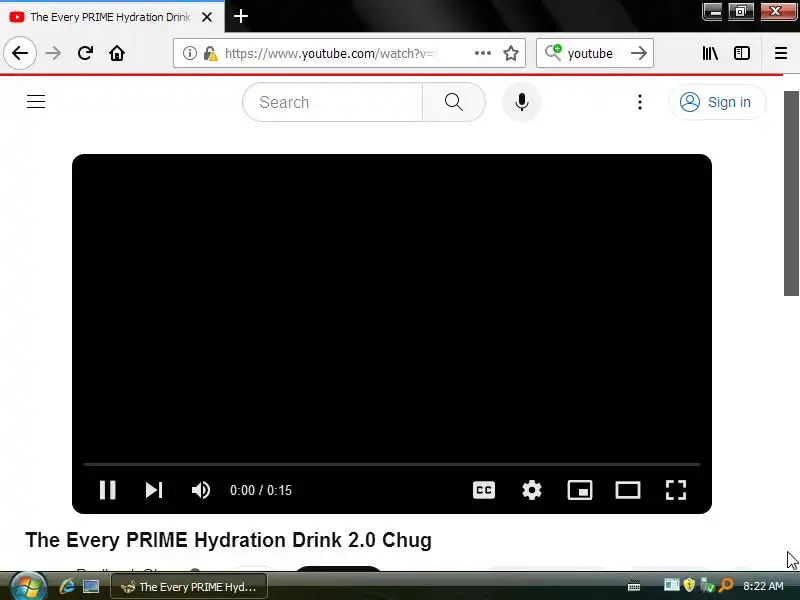Viewport: 800px width, 600px height.
Task: Pause the video with the pause button
Action: pyautogui.click(x=108, y=490)
